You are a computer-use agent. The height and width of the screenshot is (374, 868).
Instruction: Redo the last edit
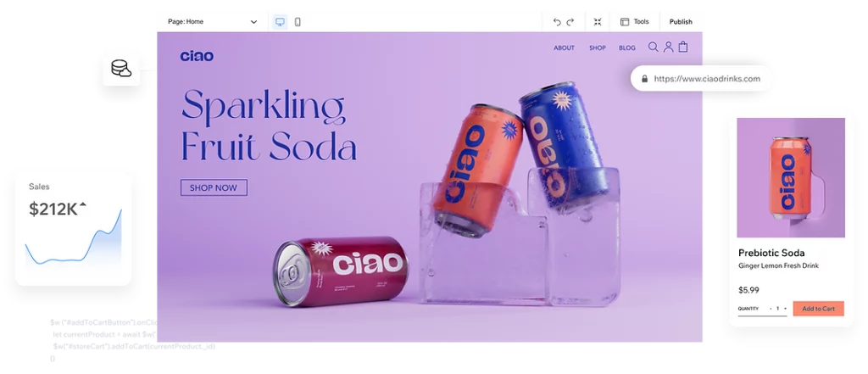click(x=570, y=22)
